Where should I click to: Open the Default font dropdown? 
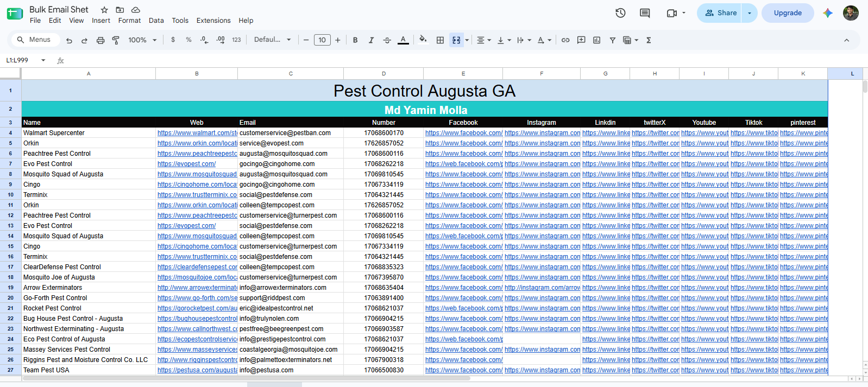pyautogui.click(x=273, y=40)
